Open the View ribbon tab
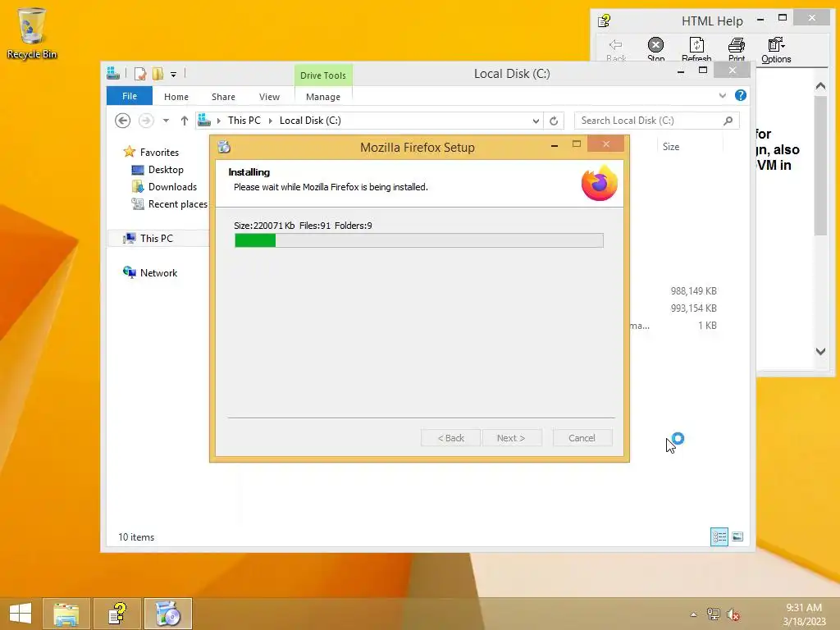 [x=269, y=97]
